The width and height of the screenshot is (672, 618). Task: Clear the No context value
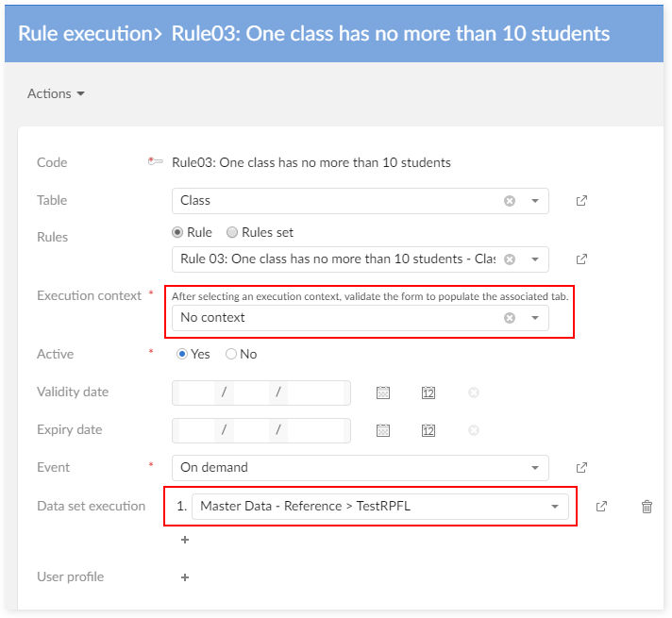(509, 318)
